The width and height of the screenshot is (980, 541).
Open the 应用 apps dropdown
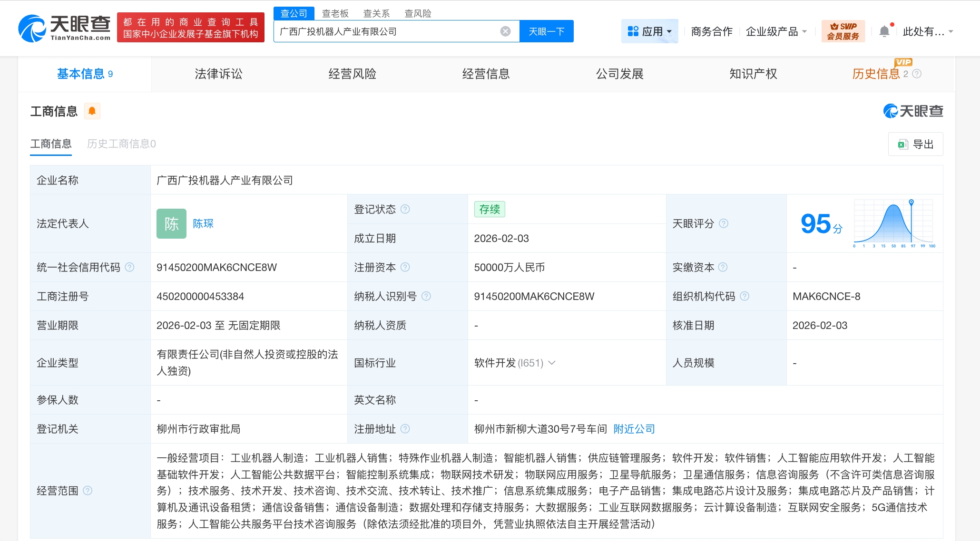(650, 30)
